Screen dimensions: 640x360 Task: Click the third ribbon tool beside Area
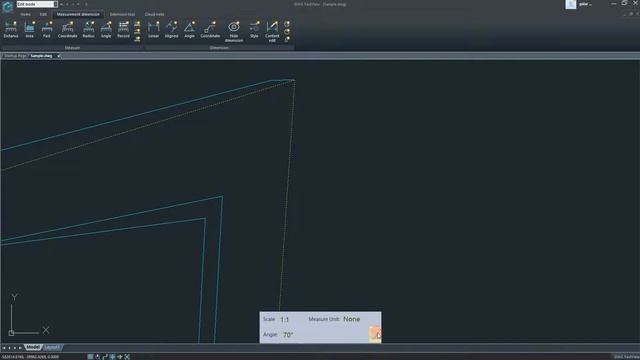click(x=47, y=30)
